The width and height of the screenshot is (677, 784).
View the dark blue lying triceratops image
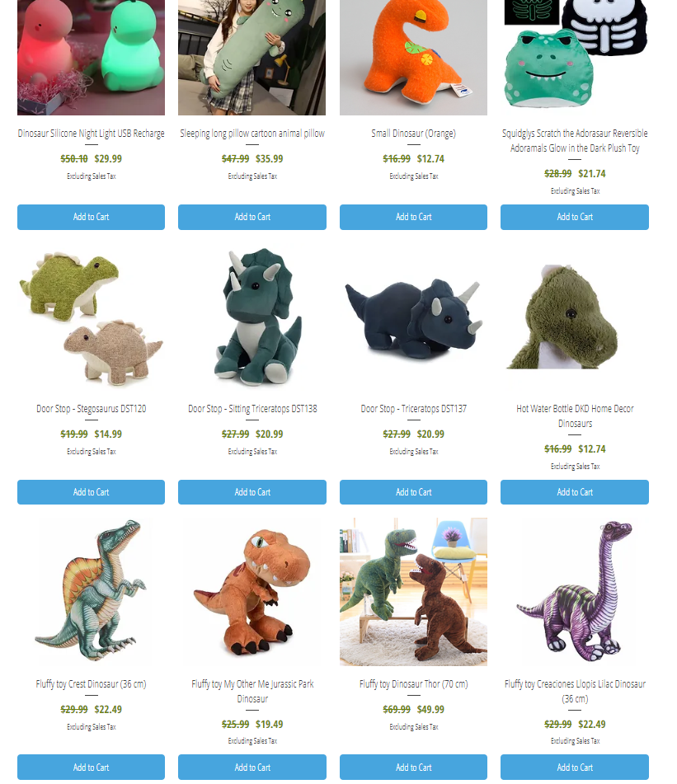click(413, 318)
